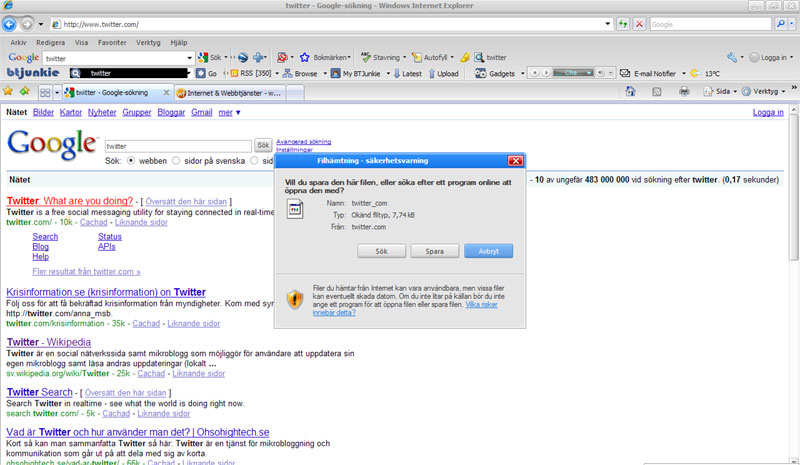Image resolution: width=800 pixels, height=465 pixels.
Task: Click the popup blocker icon in Google toolbar
Action: click(x=282, y=58)
